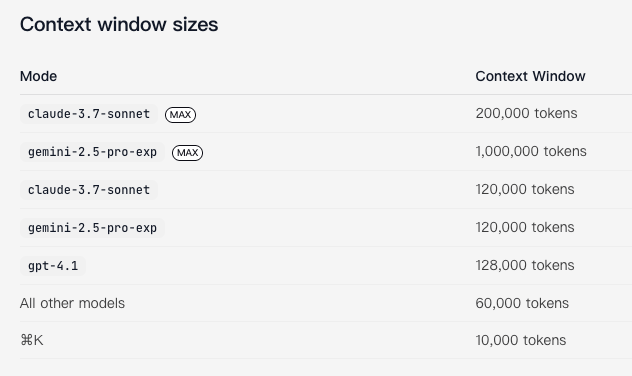Click the MAX badge beside claude-3.7-sonnet
This screenshot has width=632, height=376.
coord(180,115)
